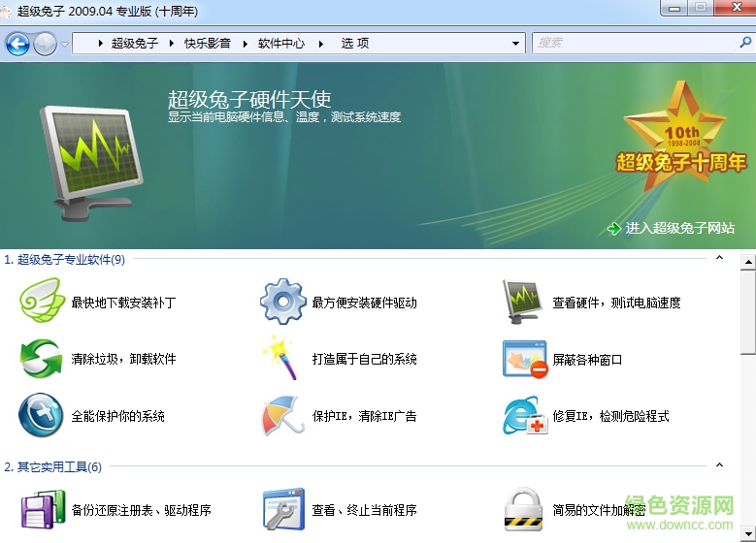Click the magnifier search icon
Viewport: 756px width, 543px height.
click(x=745, y=43)
